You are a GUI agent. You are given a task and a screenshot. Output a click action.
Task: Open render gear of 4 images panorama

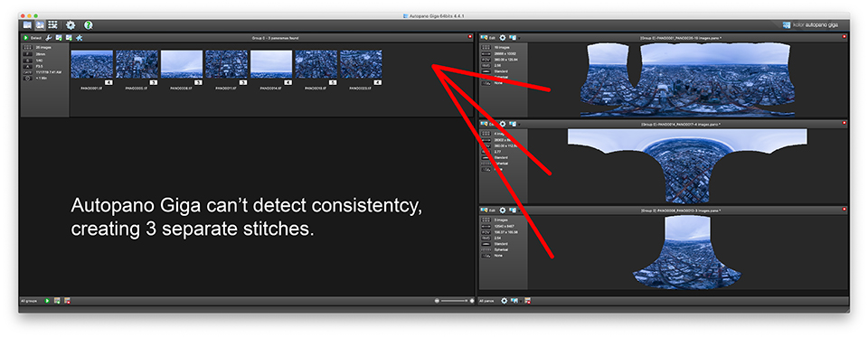pyautogui.click(x=503, y=124)
